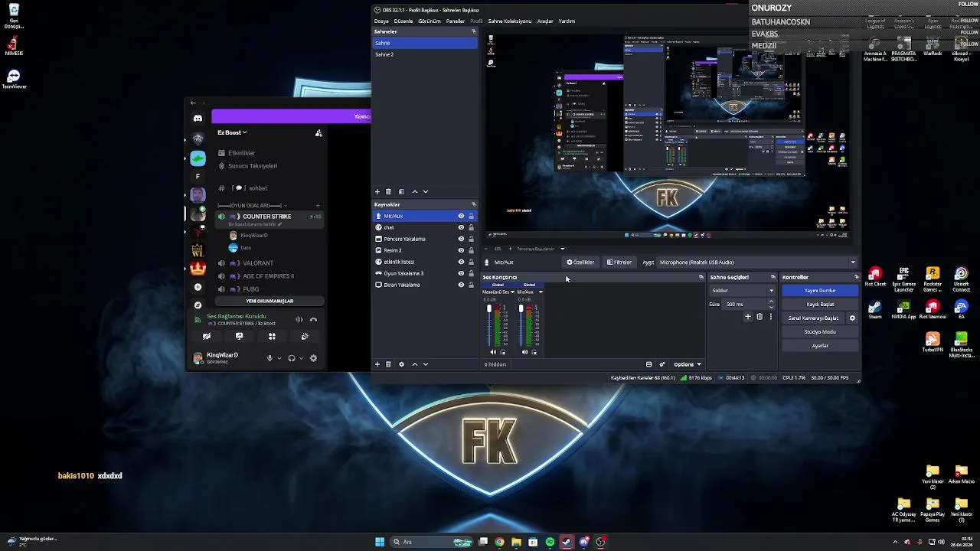980x551 pixels.
Task: Hide the Ekran Yakalama source with its eye icon
Action: point(461,285)
